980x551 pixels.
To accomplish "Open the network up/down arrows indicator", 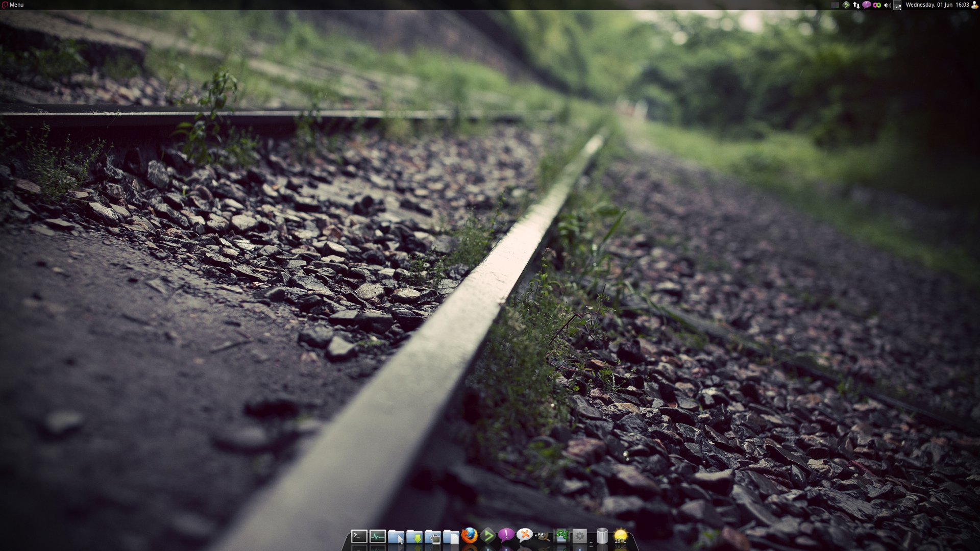I will coord(856,5).
